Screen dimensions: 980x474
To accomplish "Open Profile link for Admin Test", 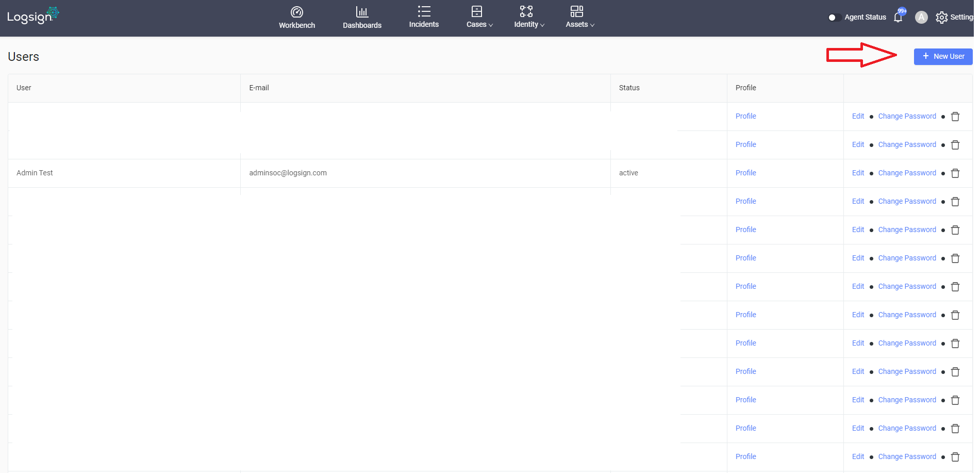I will pyautogui.click(x=745, y=173).
